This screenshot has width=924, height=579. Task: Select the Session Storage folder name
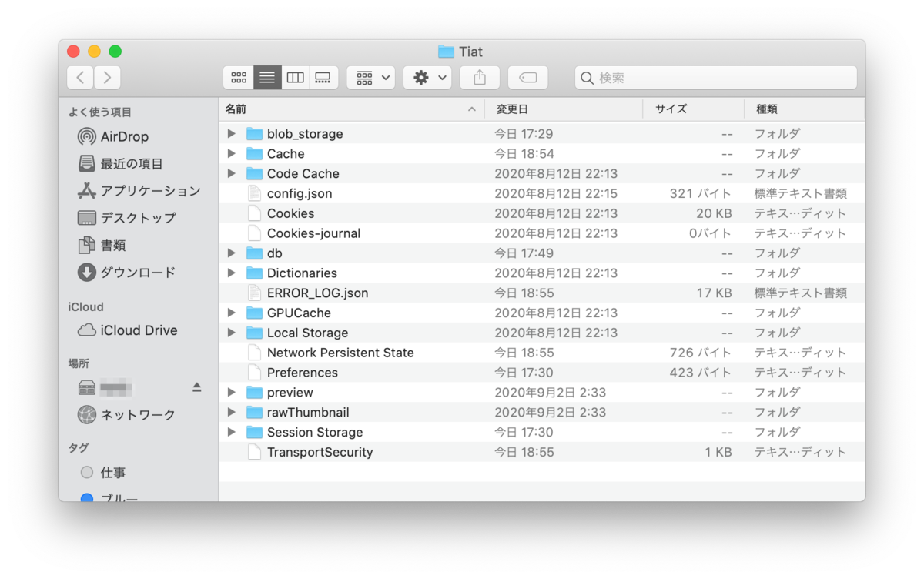[x=315, y=433]
